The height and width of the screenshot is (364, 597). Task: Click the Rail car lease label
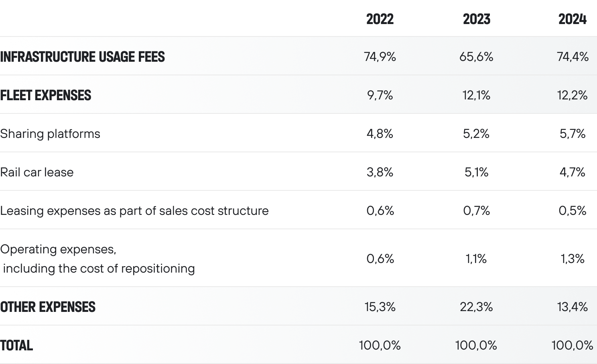(37, 172)
